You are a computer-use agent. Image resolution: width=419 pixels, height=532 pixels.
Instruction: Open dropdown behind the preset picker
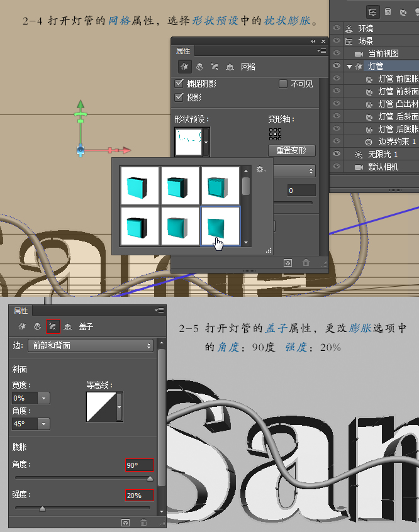[x=294, y=171]
